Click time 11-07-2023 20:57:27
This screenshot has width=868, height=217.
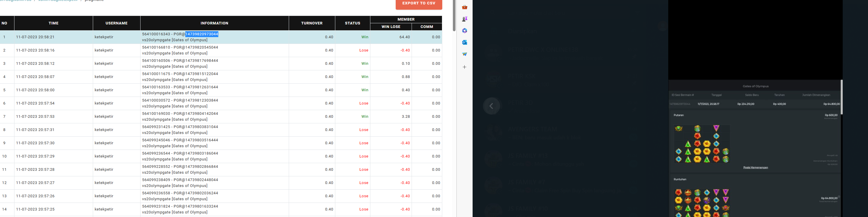(x=35, y=183)
